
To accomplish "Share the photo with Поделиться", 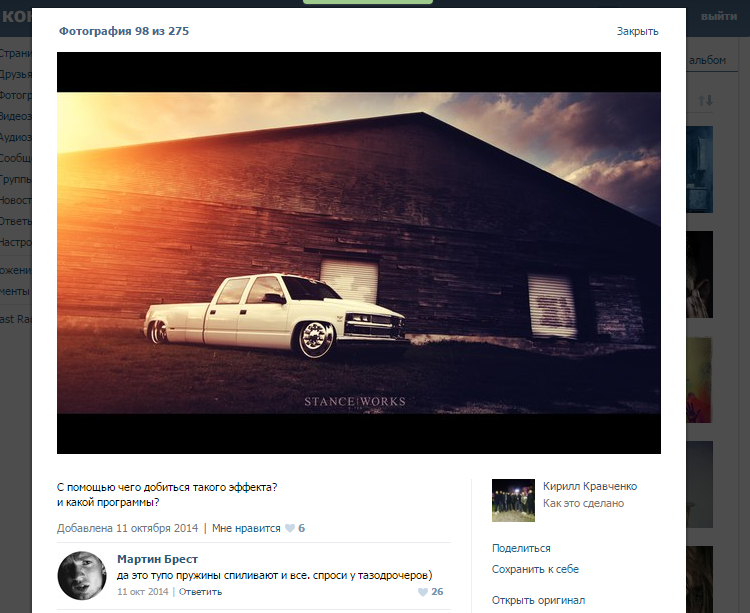I will [x=521, y=548].
